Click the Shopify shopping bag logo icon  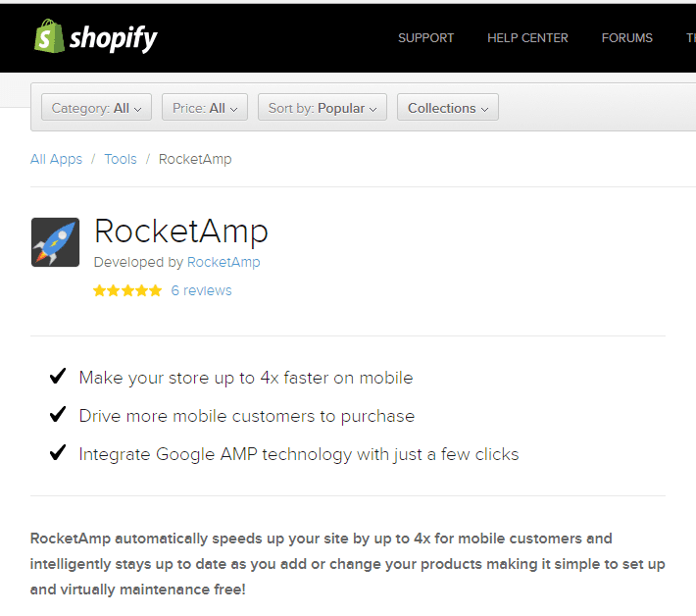pos(49,37)
